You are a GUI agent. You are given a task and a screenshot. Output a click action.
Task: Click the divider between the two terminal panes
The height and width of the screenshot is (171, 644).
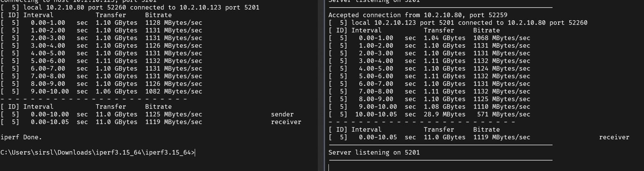coord(321,85)
